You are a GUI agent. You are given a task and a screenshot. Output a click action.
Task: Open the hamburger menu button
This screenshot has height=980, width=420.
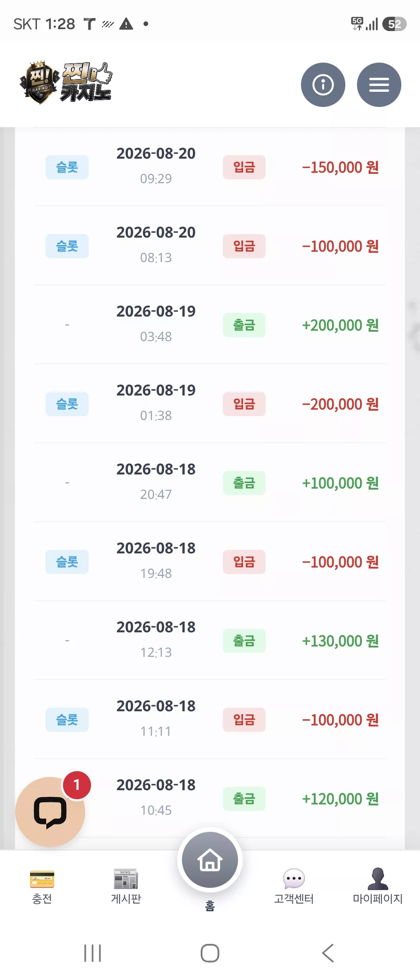coord(379,85)
